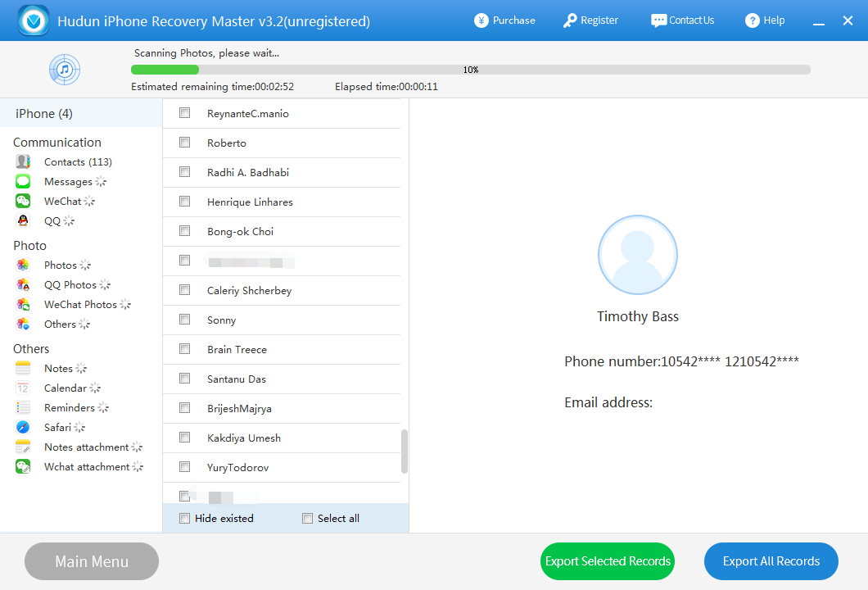Click the QQ Photos icon

(x=23, y=284)
